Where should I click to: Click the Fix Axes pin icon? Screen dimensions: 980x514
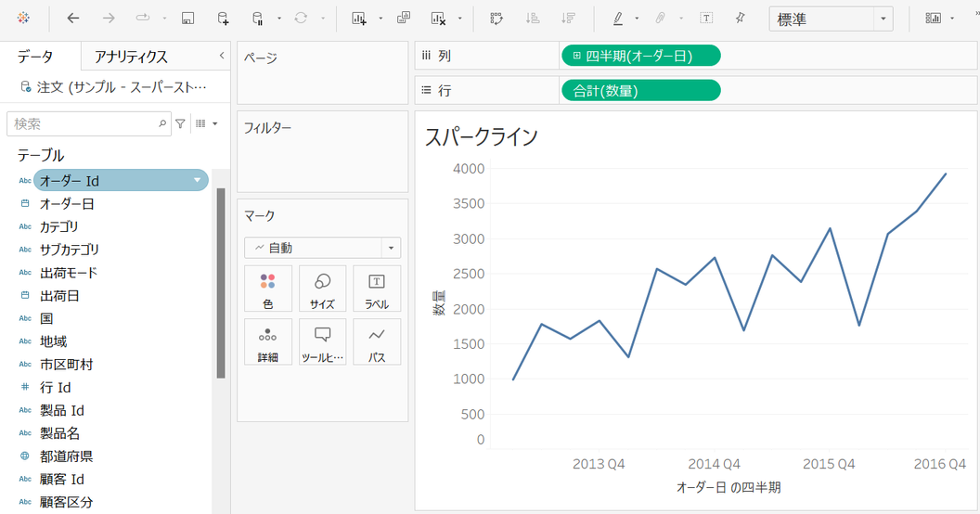click(x=740, y=19)
